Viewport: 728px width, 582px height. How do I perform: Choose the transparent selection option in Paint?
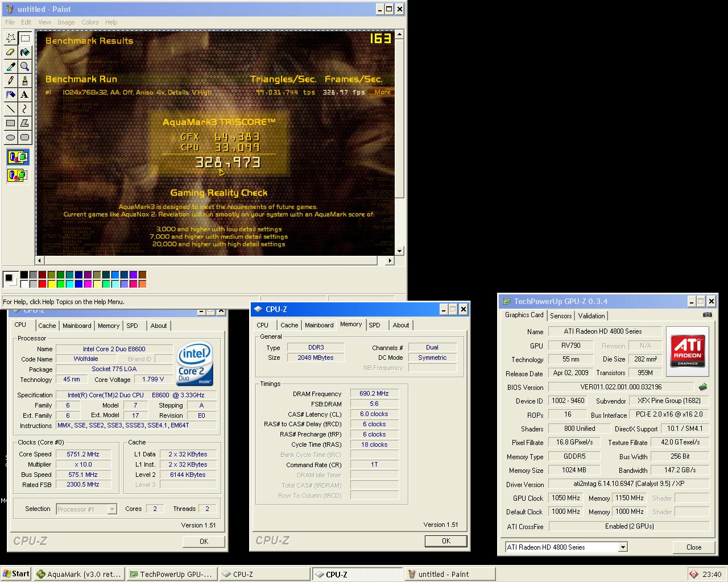18,174
